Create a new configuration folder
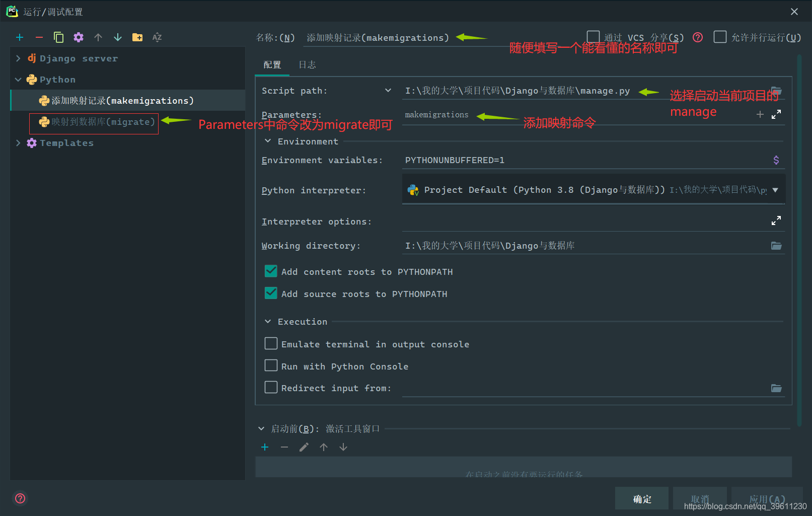 pos(137,37)
